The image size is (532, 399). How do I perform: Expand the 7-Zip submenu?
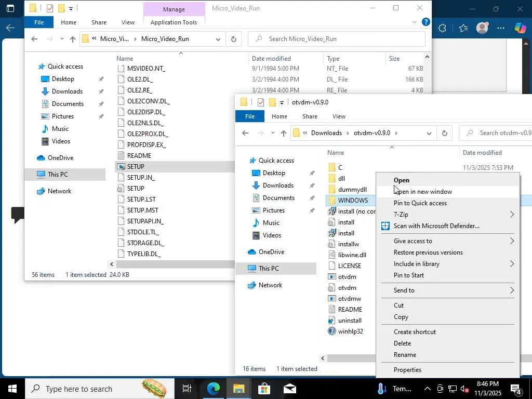(447, 215)
